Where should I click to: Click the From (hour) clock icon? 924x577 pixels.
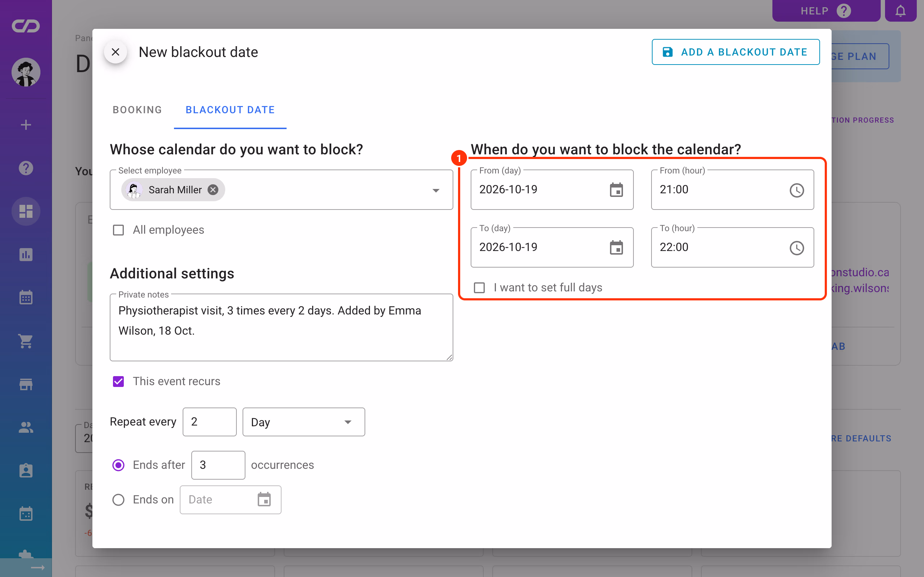tap(797, 190)
